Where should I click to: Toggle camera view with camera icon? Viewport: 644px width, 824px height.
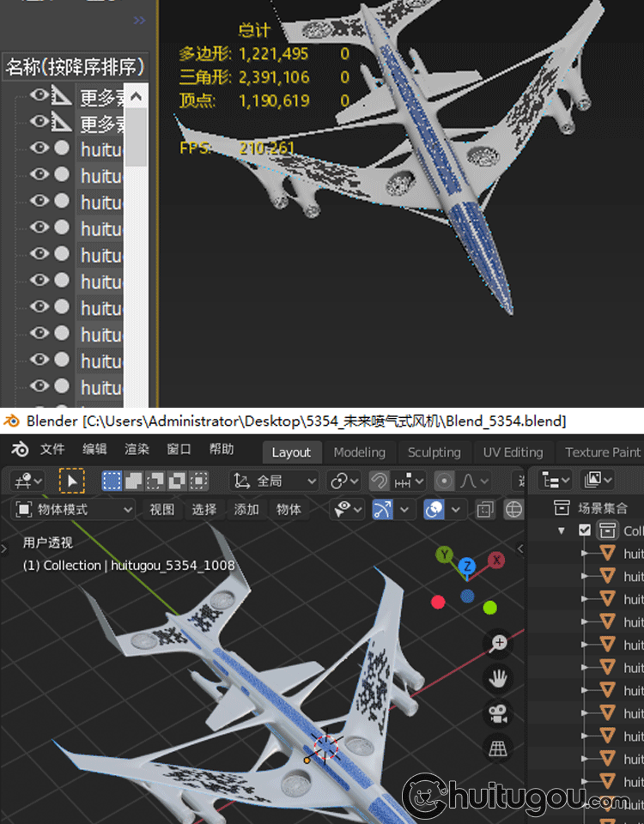tap(499, 712)
